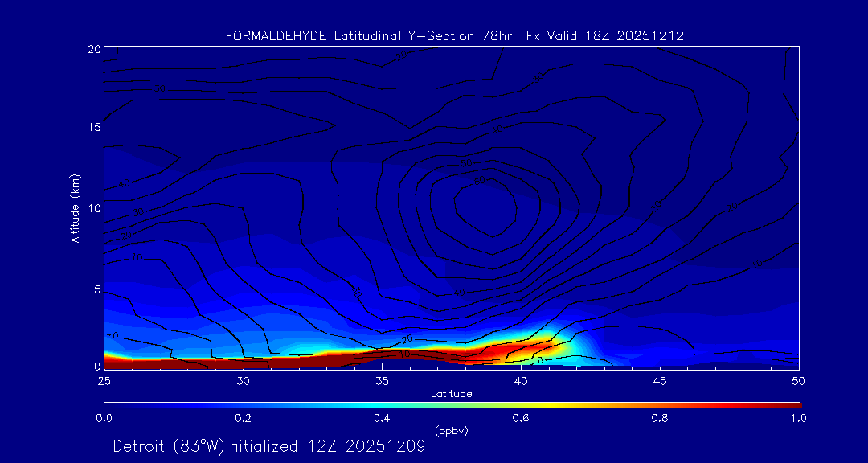Screen dimensions: 868x463
Task: Click the altitude tick label 20
Action: [92, 49]
